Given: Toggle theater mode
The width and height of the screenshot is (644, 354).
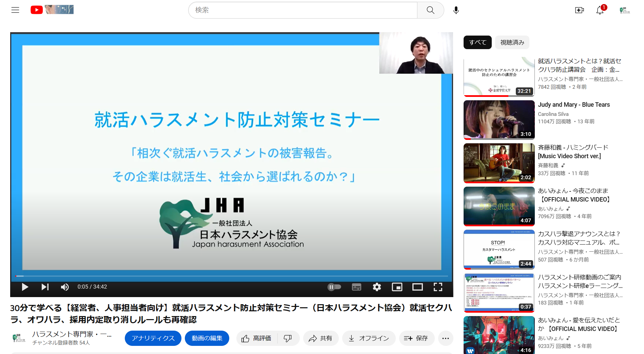Looking at the screenshot, I should click(417, 287).
